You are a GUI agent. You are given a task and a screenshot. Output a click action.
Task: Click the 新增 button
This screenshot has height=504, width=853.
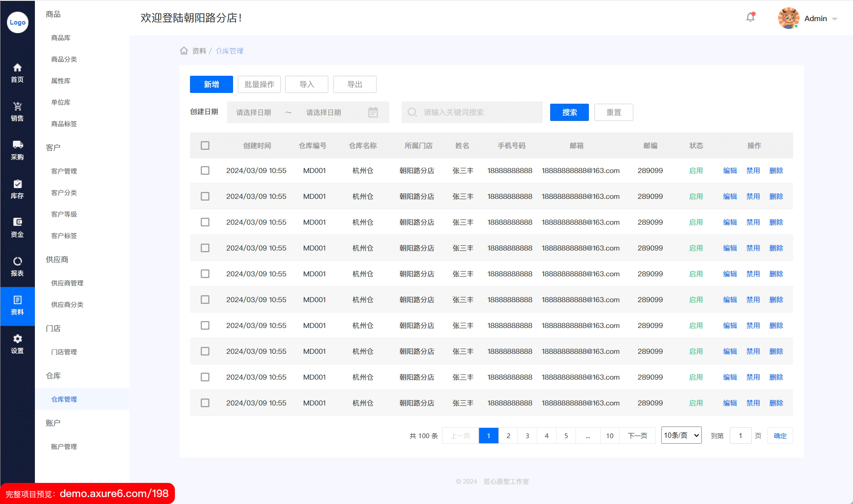tap(212, 84)
